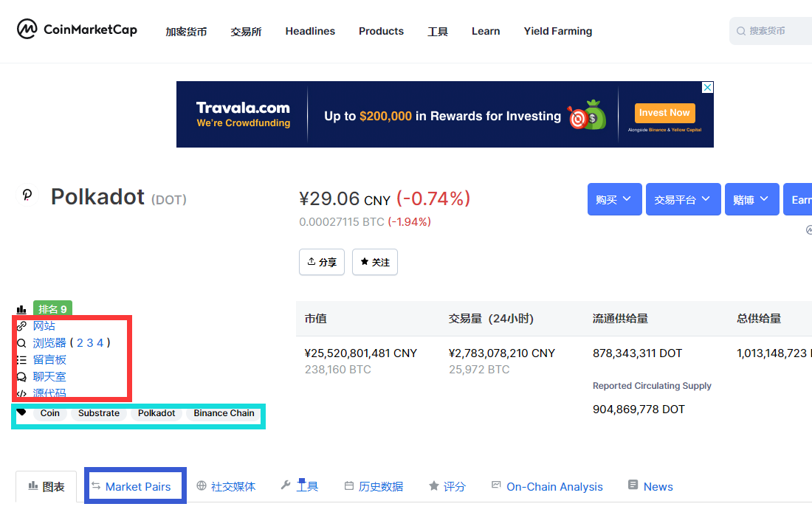Viewport: 812px width, 515px height.
Task: Click the ¥29.06 CNY price text
Action: pyautogui.click(x=345, y=198)
